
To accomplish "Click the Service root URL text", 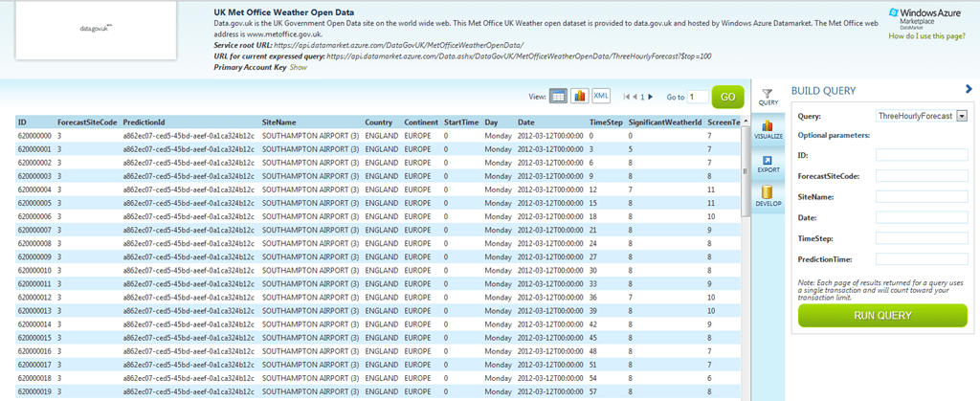I will point(399,46).
